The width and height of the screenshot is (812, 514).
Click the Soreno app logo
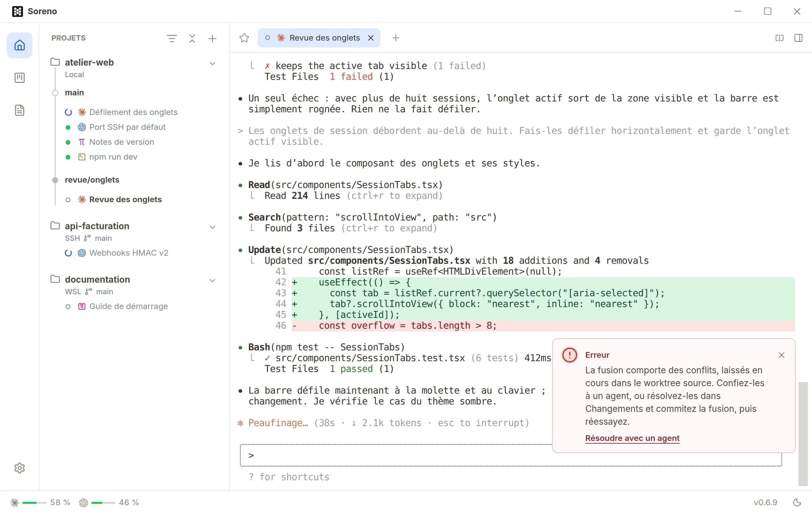[x=17, y=11]
